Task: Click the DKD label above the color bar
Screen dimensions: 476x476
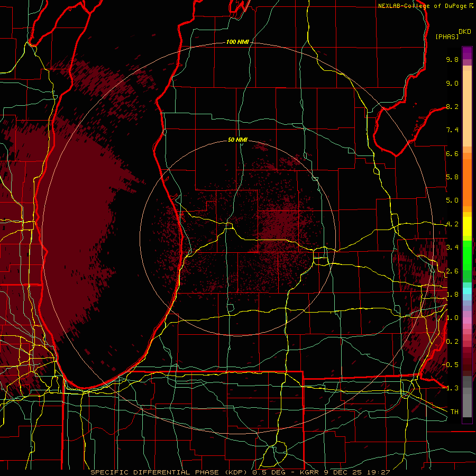Action: tap(465, 32)
